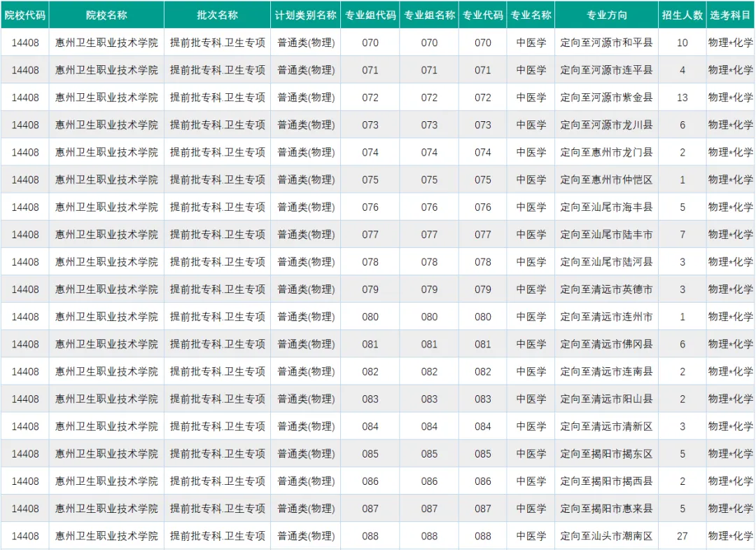This screenshot has width=756, height=550.
Task: Click 专业组名称 cell 083
Action: (429, 399)
